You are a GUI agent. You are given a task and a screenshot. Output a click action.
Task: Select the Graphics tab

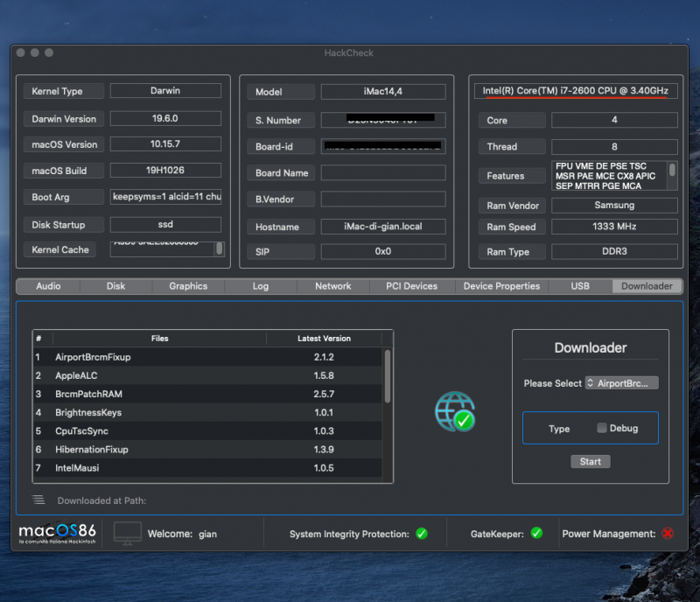pyautogui.click(x=188, y=286)
